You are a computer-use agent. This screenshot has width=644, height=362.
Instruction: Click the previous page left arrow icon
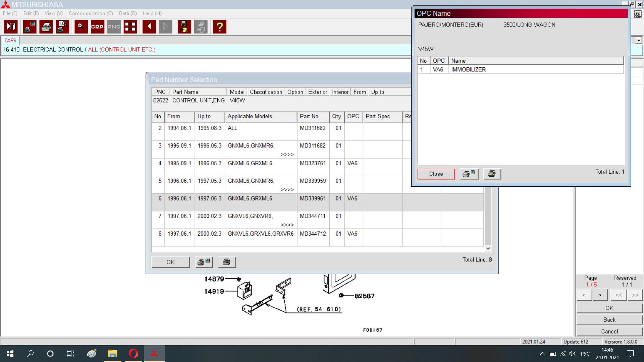point(149,27)
